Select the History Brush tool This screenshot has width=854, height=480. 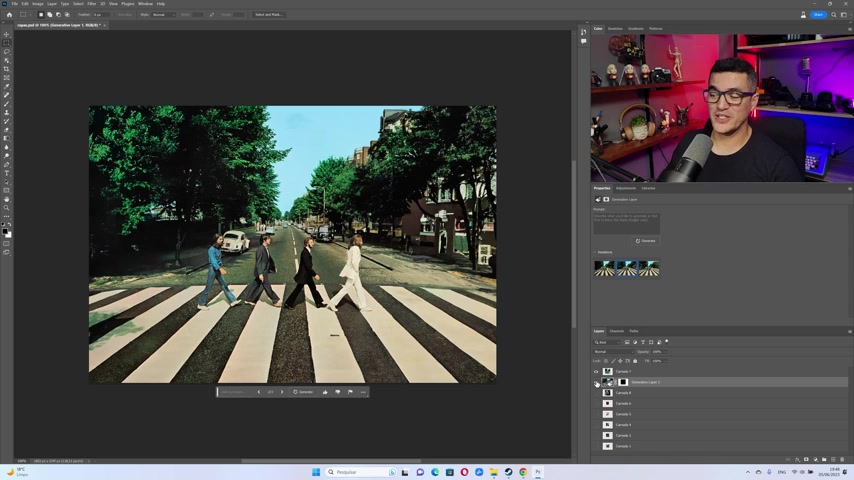click(x=7, y=121)
